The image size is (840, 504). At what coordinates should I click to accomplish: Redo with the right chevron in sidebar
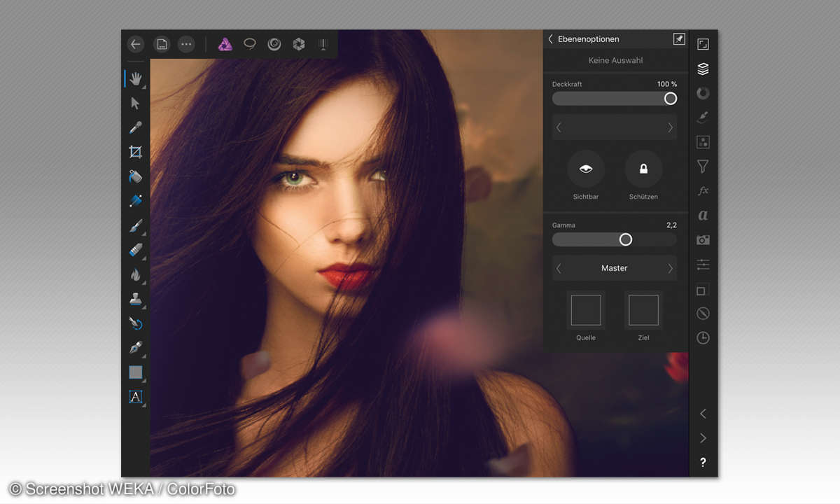[703, 438]
